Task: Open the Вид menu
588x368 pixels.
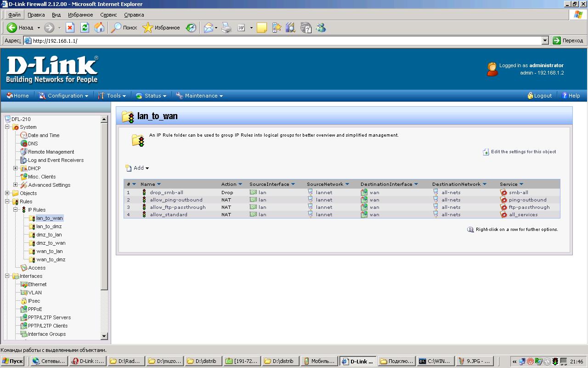Action: click(56, 15)
